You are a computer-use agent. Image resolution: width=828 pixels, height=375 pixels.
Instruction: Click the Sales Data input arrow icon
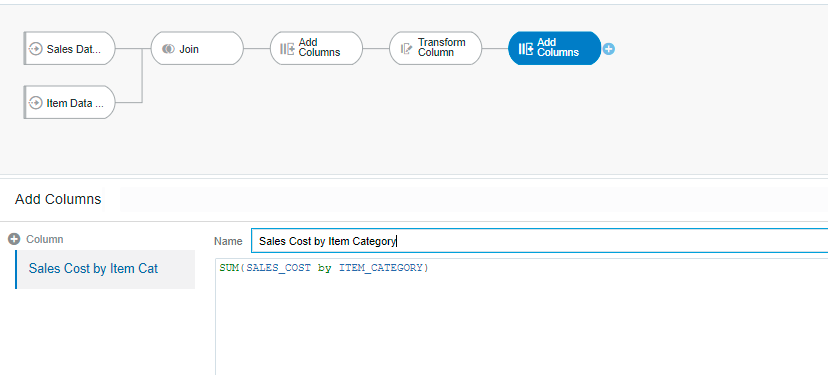[x=35, y=49]
